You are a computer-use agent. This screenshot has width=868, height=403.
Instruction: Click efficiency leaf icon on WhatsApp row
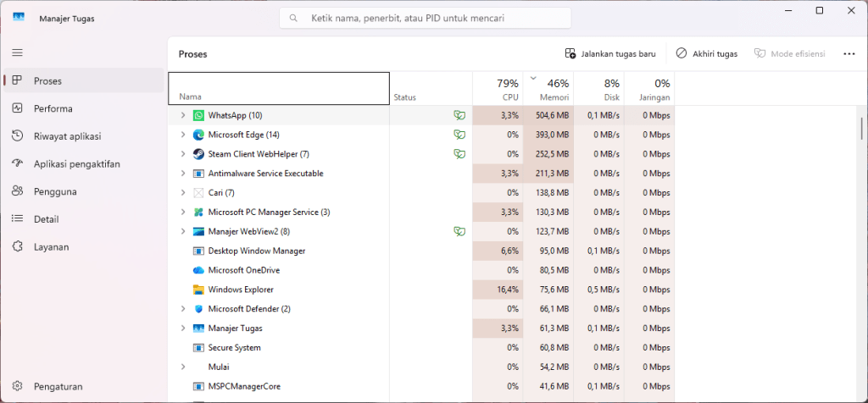coord(459,115)
